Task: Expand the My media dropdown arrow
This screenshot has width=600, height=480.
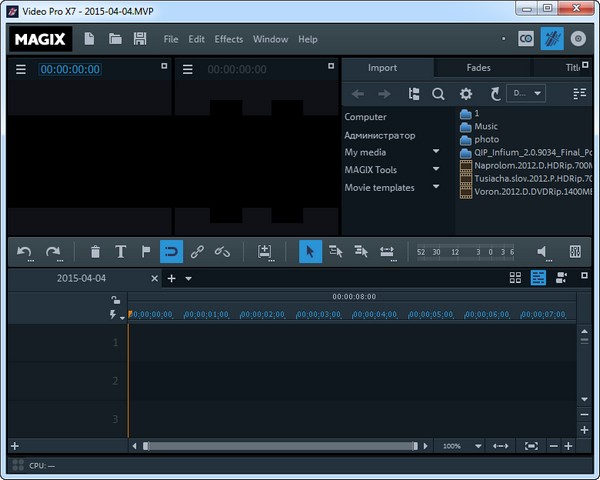Action: pos(436,152)
